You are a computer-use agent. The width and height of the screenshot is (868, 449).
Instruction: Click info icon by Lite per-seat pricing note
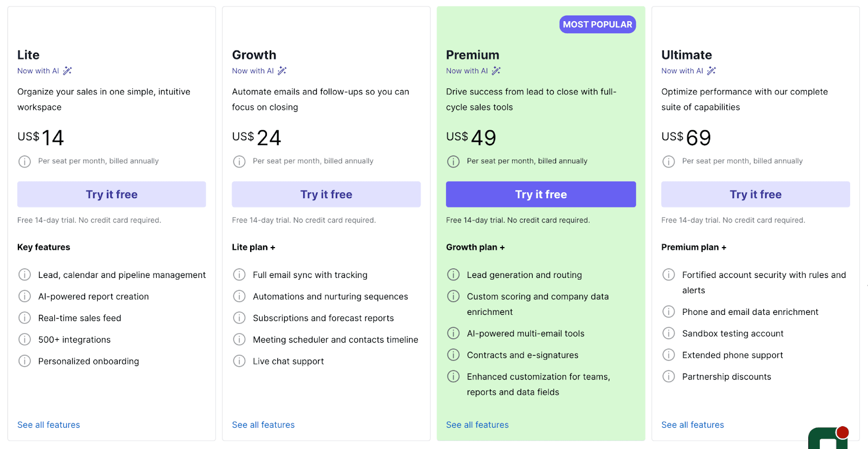tap(24, 161)
